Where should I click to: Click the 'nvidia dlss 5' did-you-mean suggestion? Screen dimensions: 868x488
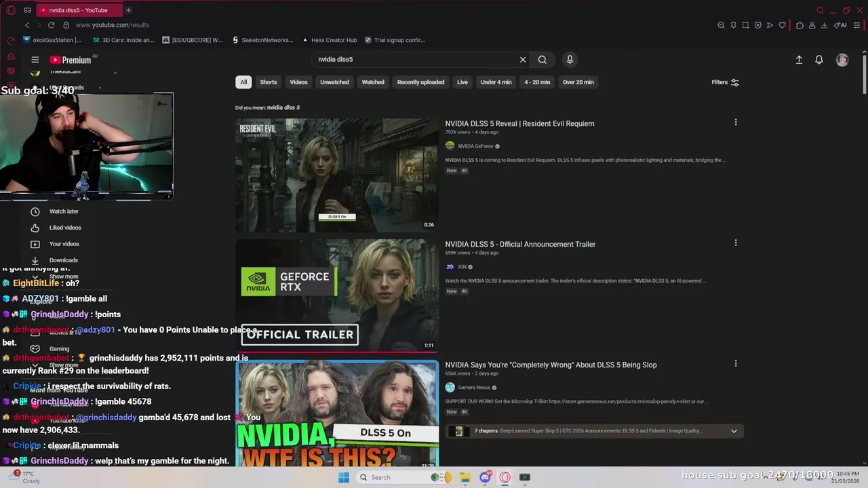coord(283,108)
